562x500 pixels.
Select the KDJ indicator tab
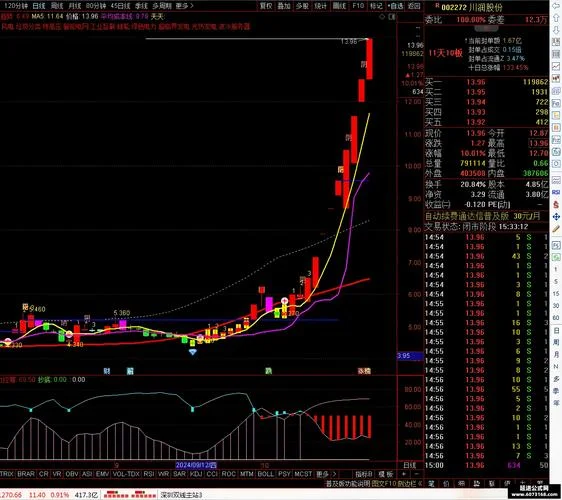(196, 474)
